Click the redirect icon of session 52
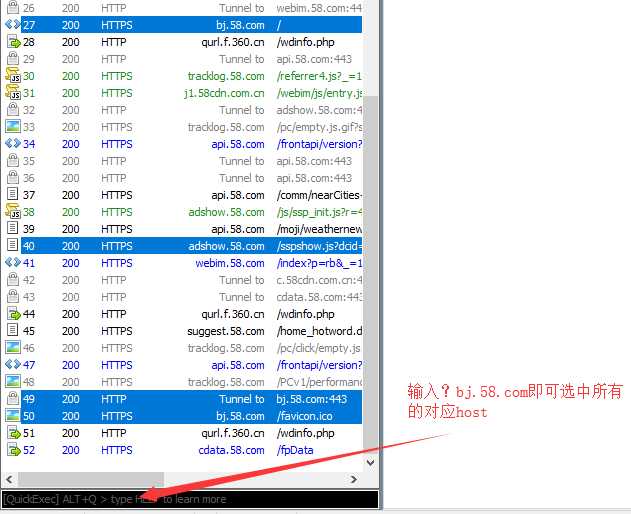This screenshot has height=514, width=631. pyautogui.click(x=14, y=450)
